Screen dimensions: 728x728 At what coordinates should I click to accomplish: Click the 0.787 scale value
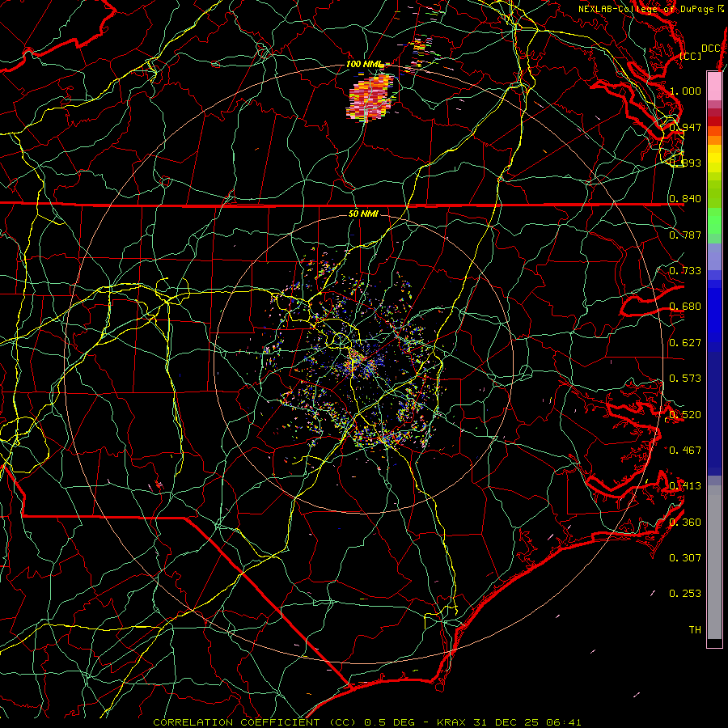(x=685, y=235)
